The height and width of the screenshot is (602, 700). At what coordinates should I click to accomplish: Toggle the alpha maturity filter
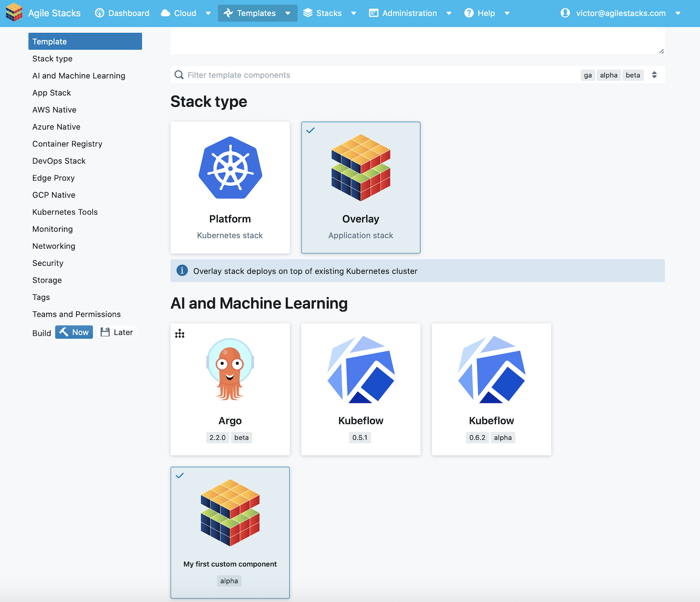609,75
